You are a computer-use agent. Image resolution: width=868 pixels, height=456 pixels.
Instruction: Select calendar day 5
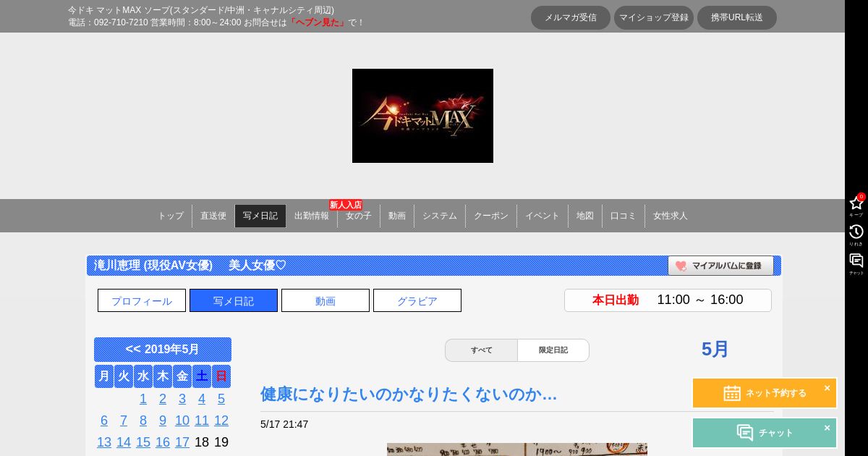[221, 399]
